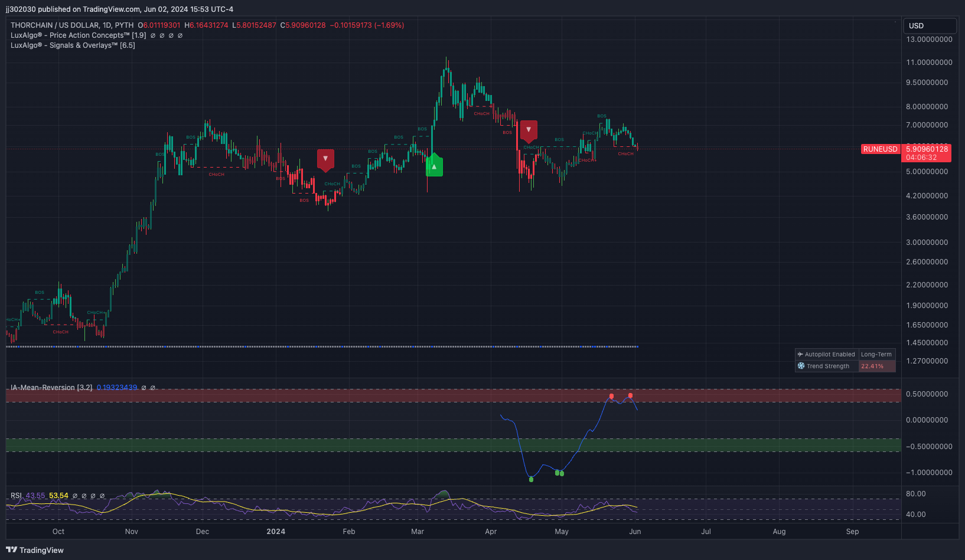Click the 8.00000000 price axis label
Viewport: 965px width, 560px height.
tap(927, 107)
